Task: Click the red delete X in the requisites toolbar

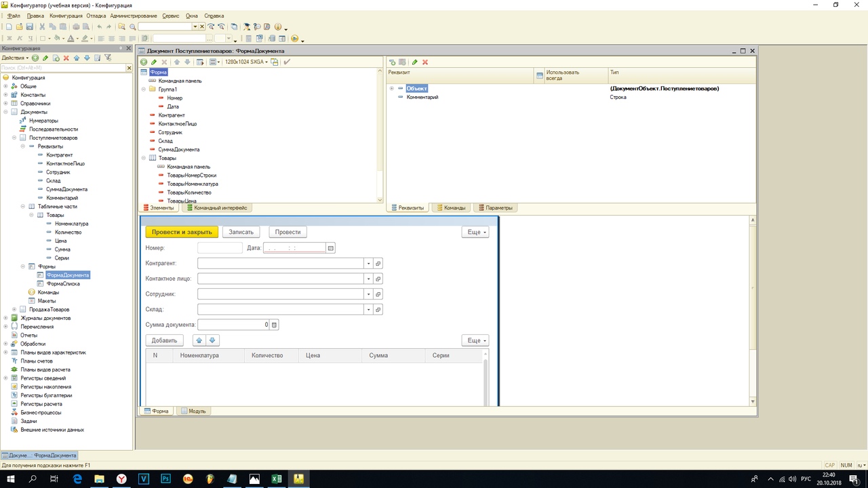Action: coord(425,62)
